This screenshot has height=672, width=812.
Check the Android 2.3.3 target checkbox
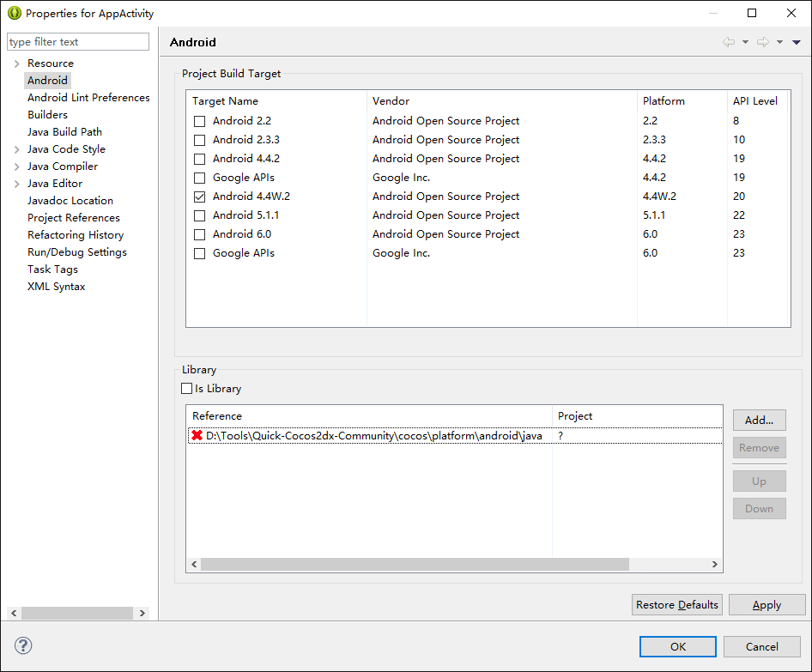(199, 140)
